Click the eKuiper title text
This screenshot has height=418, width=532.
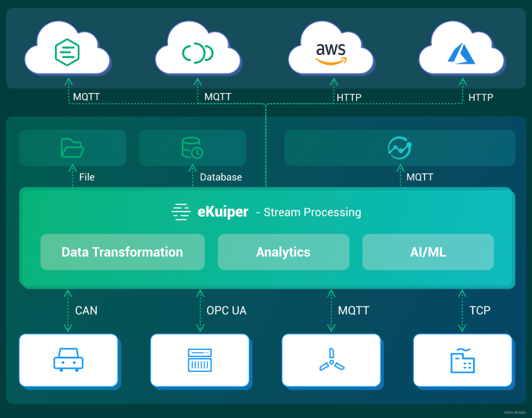pos(223,212)
